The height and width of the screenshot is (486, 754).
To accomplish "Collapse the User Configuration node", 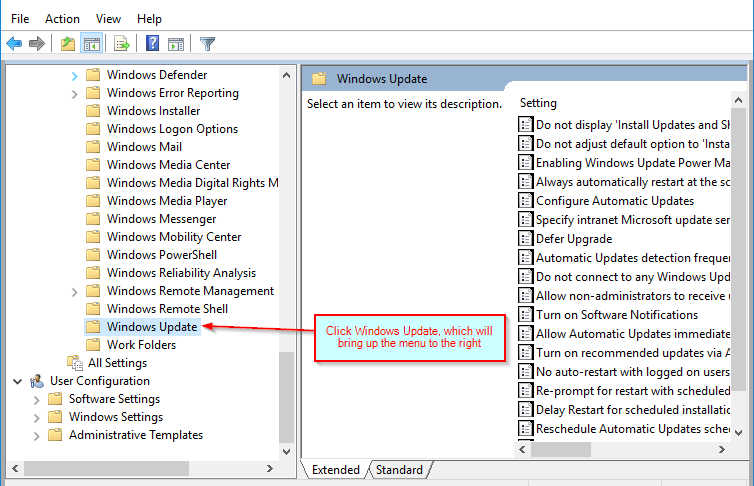I will [x=17, y=382].
